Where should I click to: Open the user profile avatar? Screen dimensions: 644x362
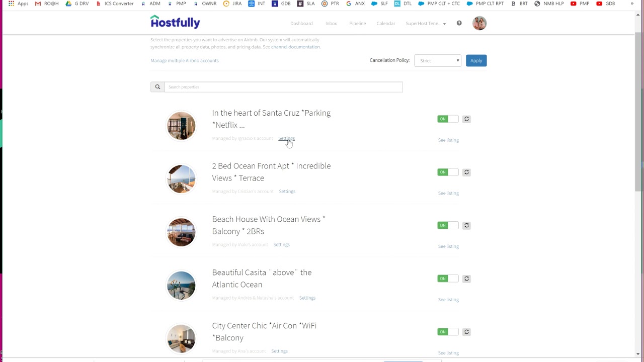(x=479, y=23)
